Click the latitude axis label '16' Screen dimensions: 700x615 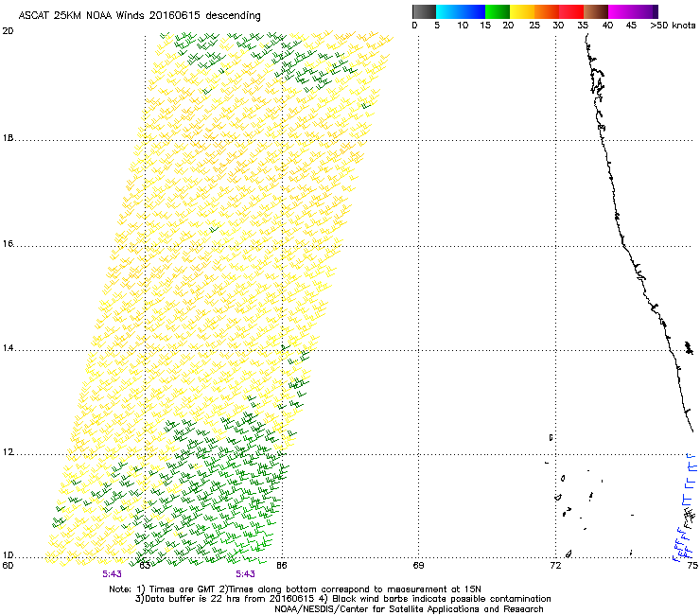(x=8, y=244)
